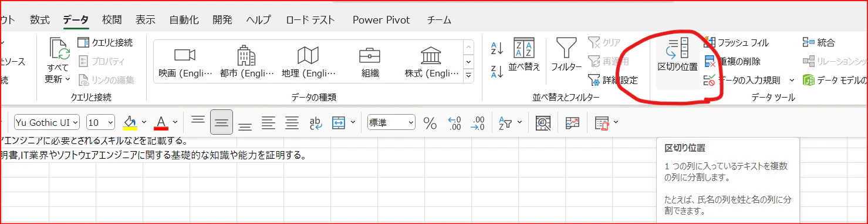Apply yellow fill color bucket
868x224 pixels.
pyautogui.click(x=130, y=122)
